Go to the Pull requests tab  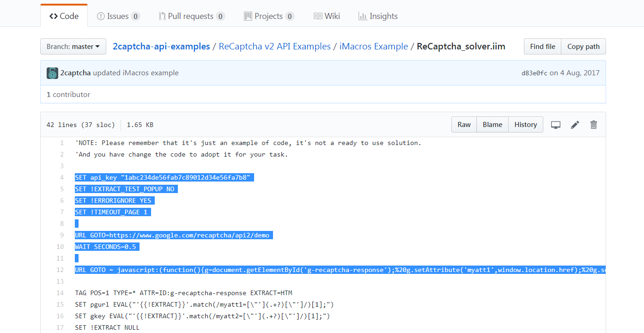(x=191, y=16)
